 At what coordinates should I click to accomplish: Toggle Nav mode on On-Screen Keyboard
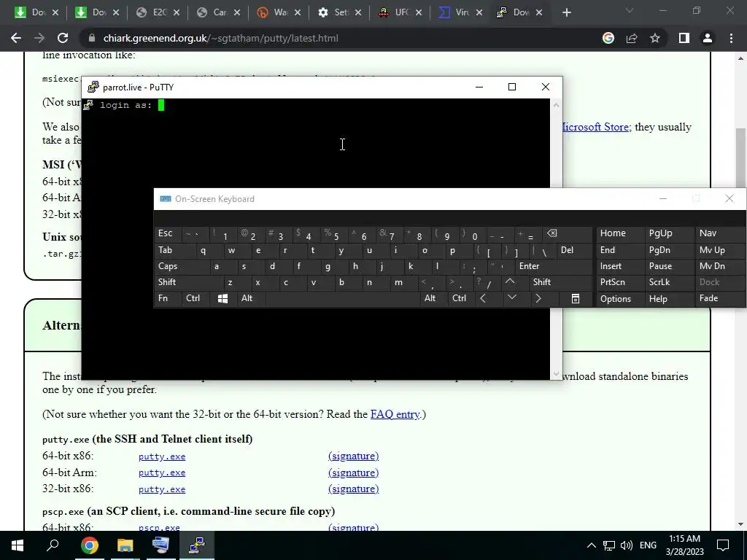tap(719, 233)
